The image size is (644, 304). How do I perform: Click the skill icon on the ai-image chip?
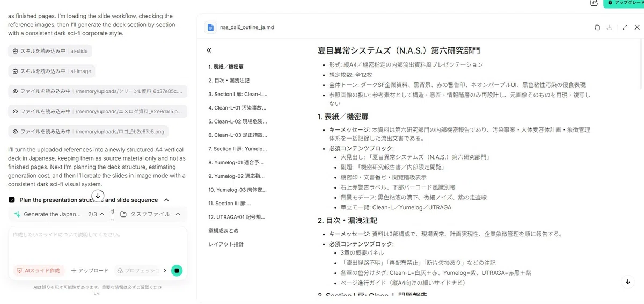[x=16, y=71]
